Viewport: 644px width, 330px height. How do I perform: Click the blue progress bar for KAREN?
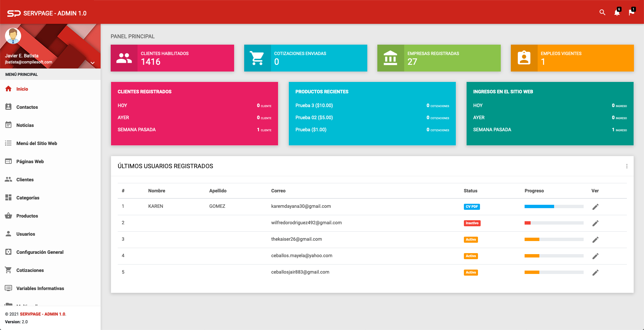point(539,207)
